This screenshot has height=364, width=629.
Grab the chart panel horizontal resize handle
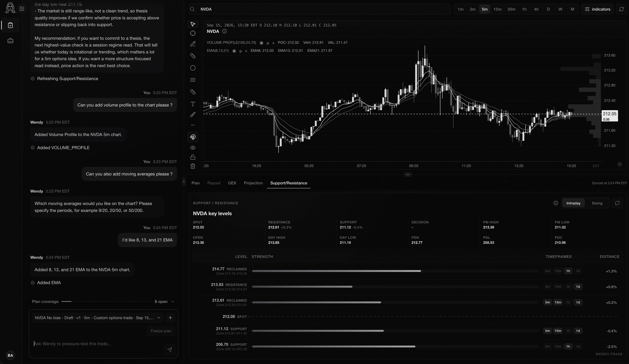point(408,174)
